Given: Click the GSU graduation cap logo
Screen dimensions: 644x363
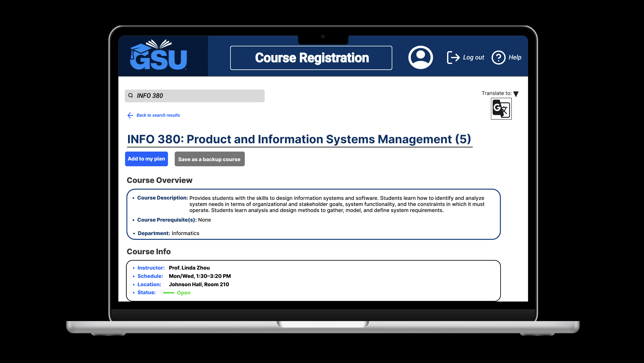Looking at the screenshot, I should pos(158,55).
